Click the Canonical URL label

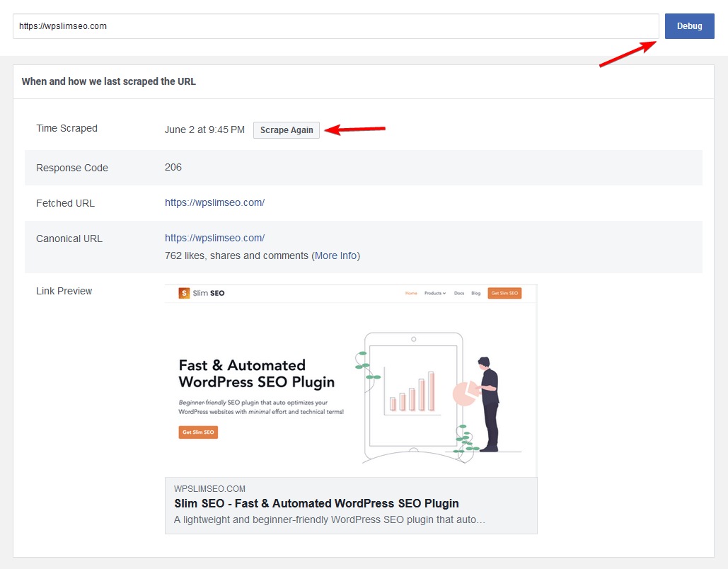69,238
